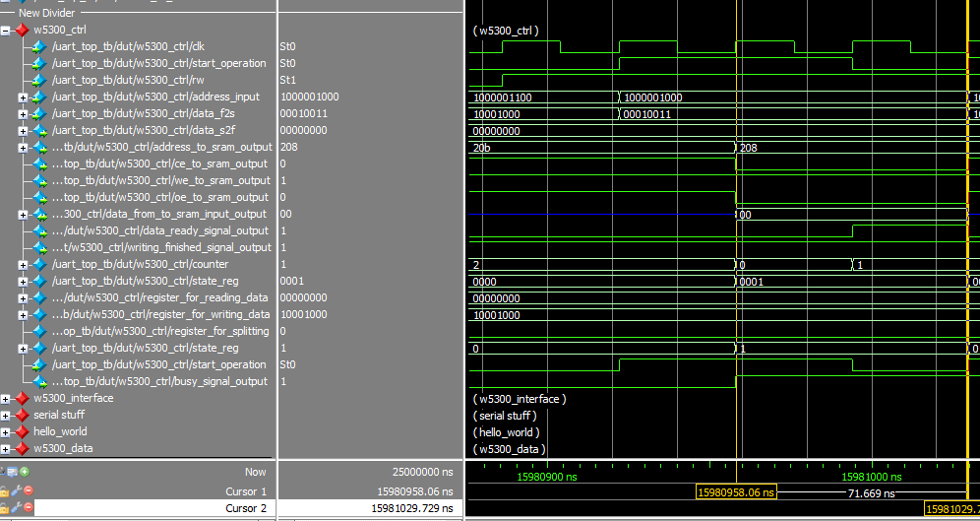Viewport: 980px width, 521px height.
Task: Open Cursor 1 properties via wrench icon
Action: 16,490
